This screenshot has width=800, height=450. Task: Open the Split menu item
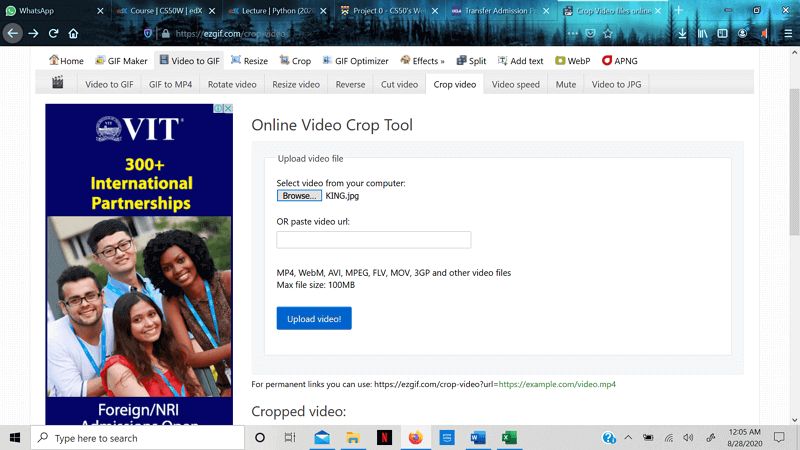[471, 61]
